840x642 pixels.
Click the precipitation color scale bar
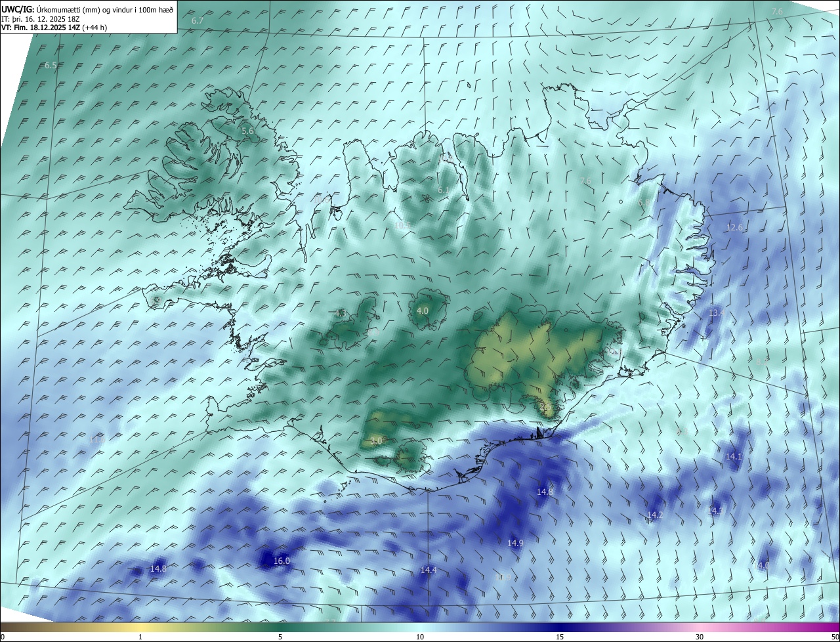pos(420,628)
